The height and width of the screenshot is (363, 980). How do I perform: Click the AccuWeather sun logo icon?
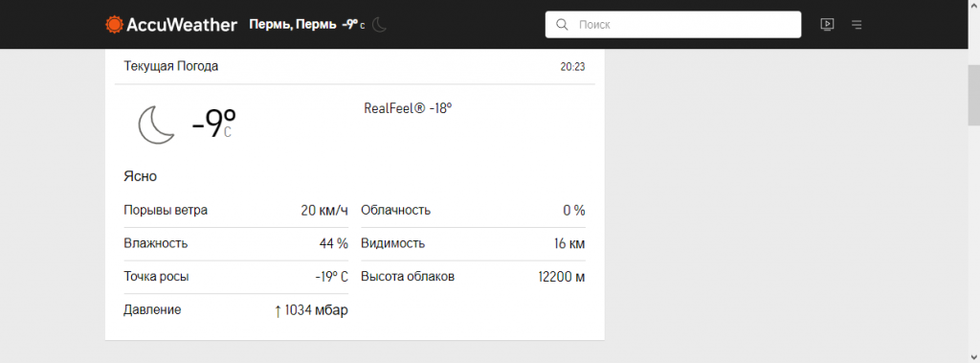tap(115, 24)
